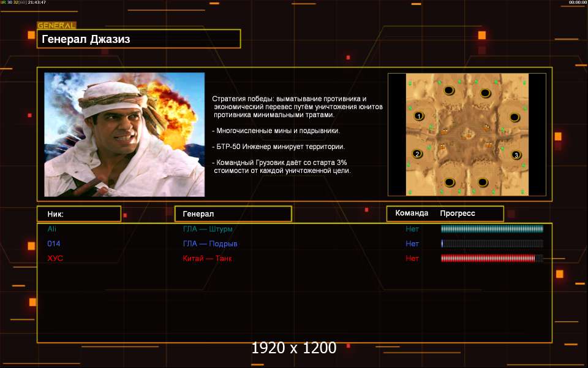Click the 21:43:47 clock readout in the top corner
Image resolution: width=588 pixels, height=368 pixels.
[x=37, y=2]
